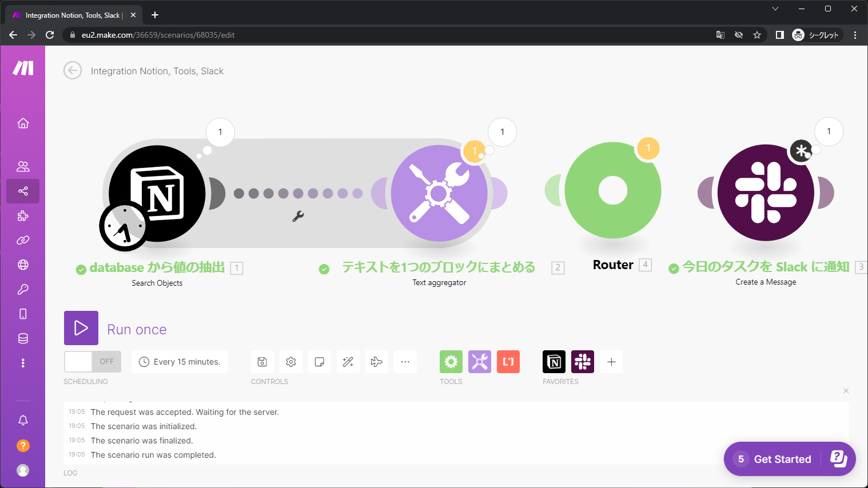Open a new browser tab
The image size is (868, 488).
pos(155,15)
